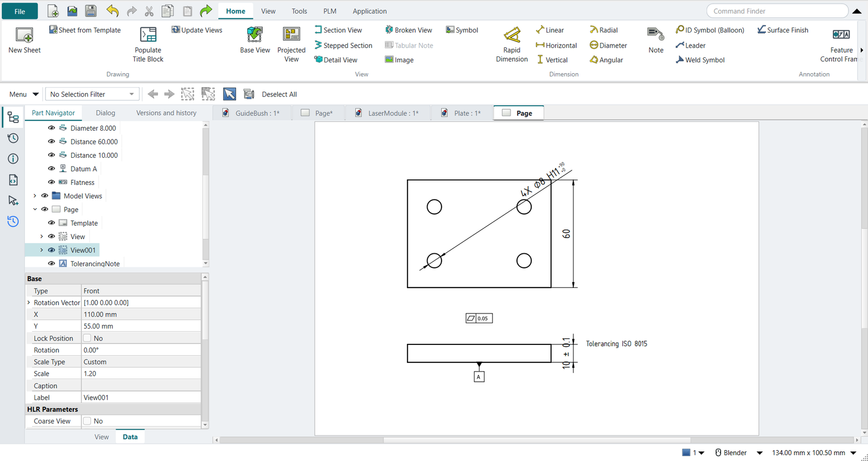The image size is (868, 461).
Task: Undo the last action
Action: click(x=112, y=11)
